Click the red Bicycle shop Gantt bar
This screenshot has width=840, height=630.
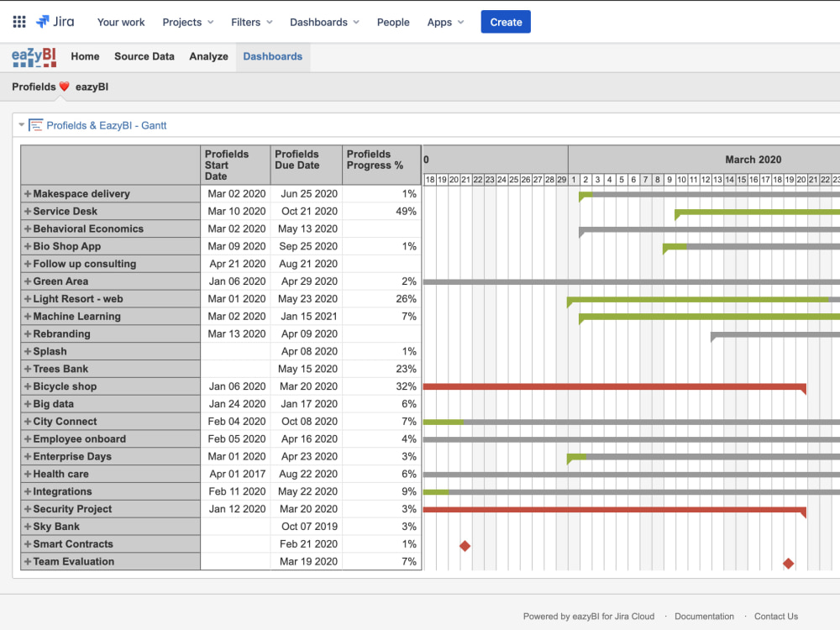click(x=614, y=386)
